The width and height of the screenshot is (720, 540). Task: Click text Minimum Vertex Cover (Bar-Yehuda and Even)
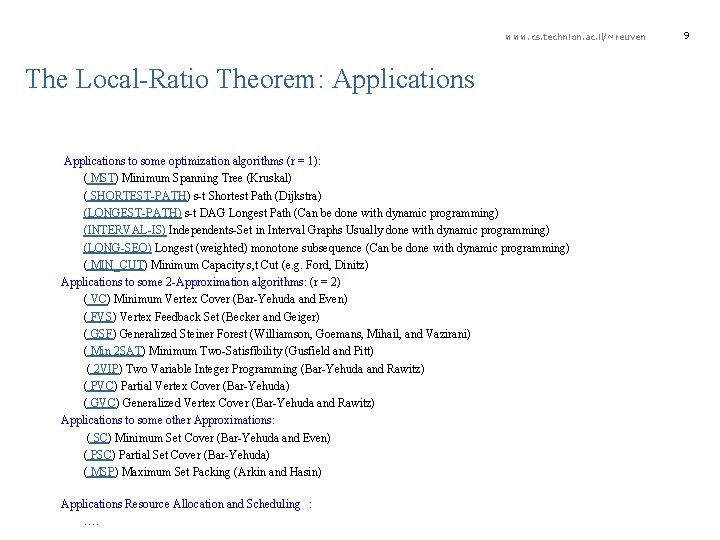(x=231, y=299)
